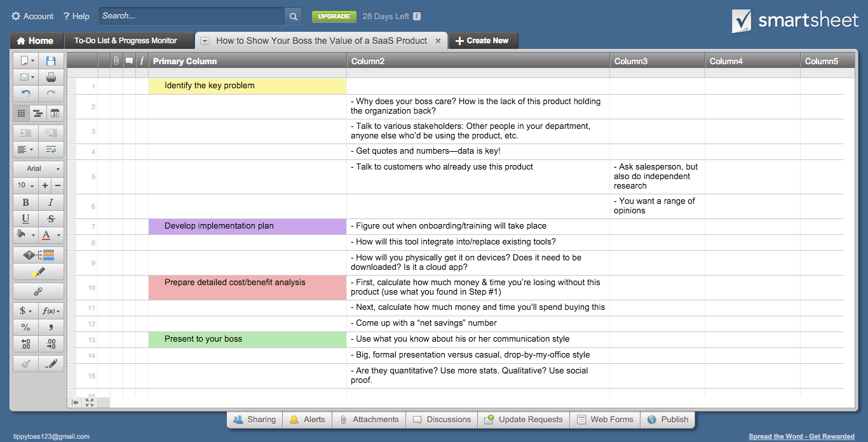
Task: Click the attachments column header icon
Action: [116, 61]
